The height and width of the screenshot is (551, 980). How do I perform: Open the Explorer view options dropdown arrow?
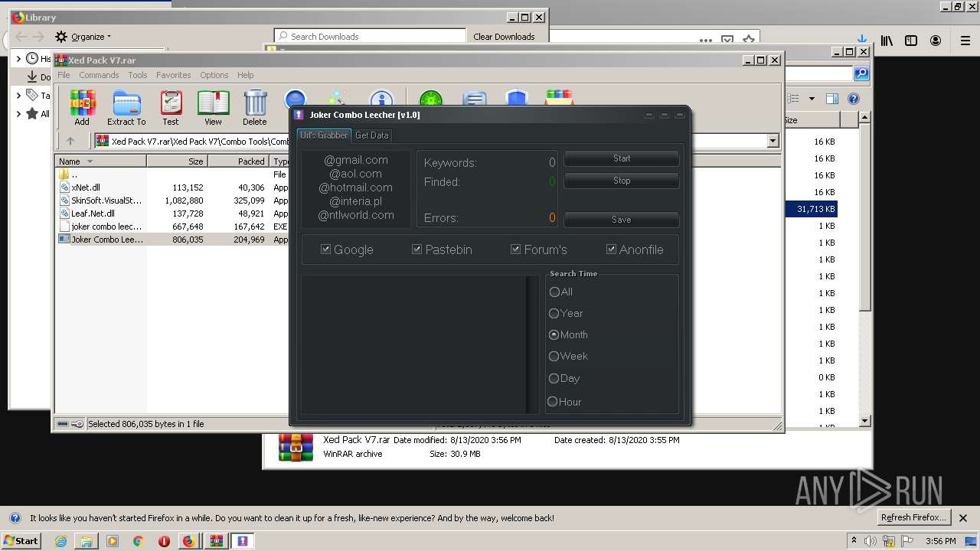[812, 99]
